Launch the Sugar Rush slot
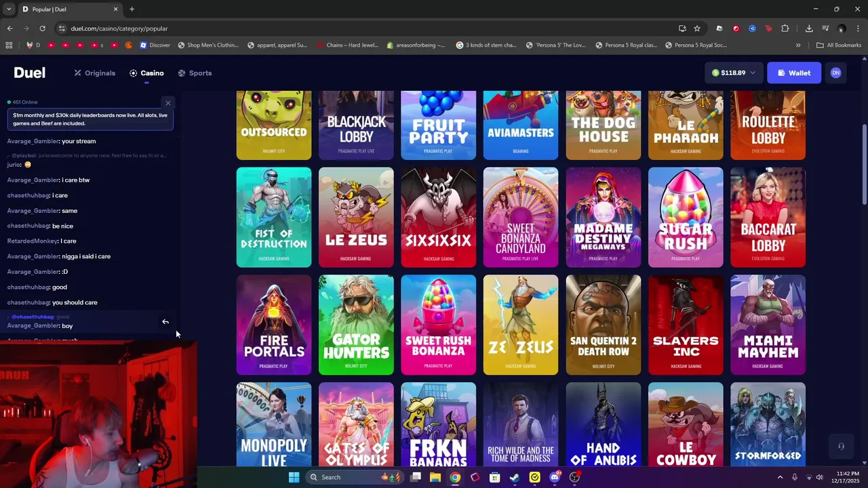Image resolution: width=868 pixels, height=488 pixels. click(686, 218)
